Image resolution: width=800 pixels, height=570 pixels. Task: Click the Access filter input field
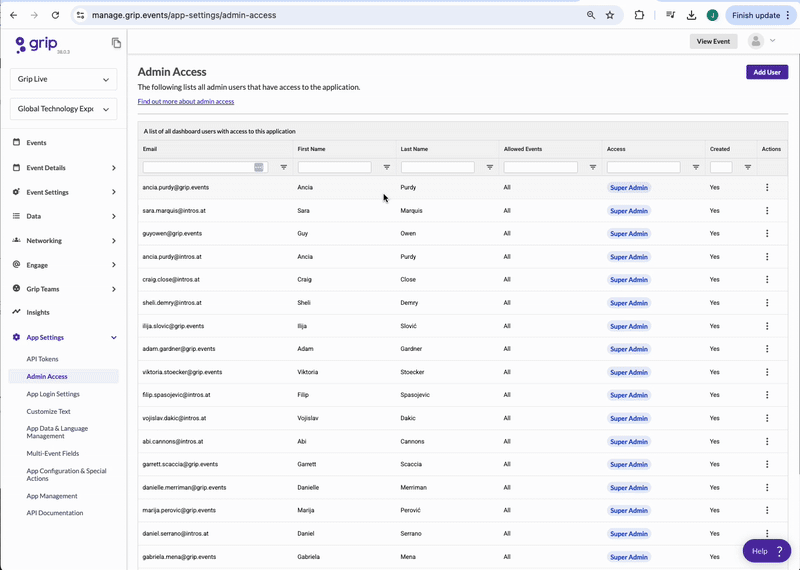(x=643, y=167)
